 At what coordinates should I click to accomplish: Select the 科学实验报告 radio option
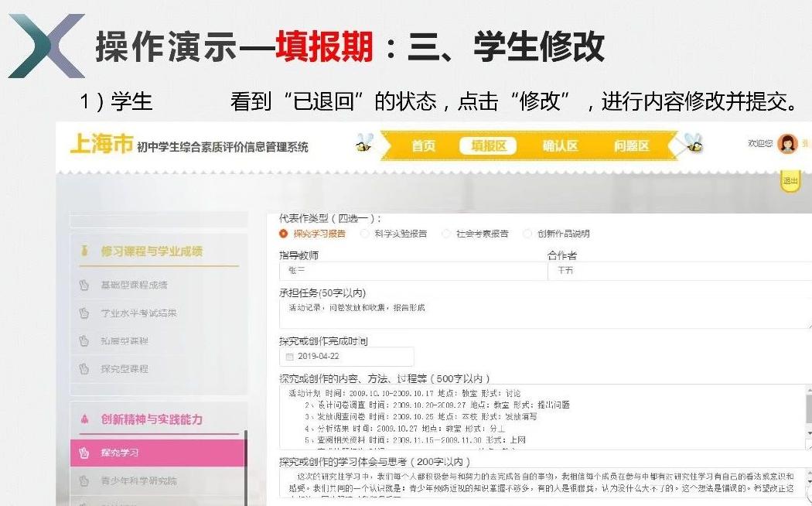pos(366,233)
